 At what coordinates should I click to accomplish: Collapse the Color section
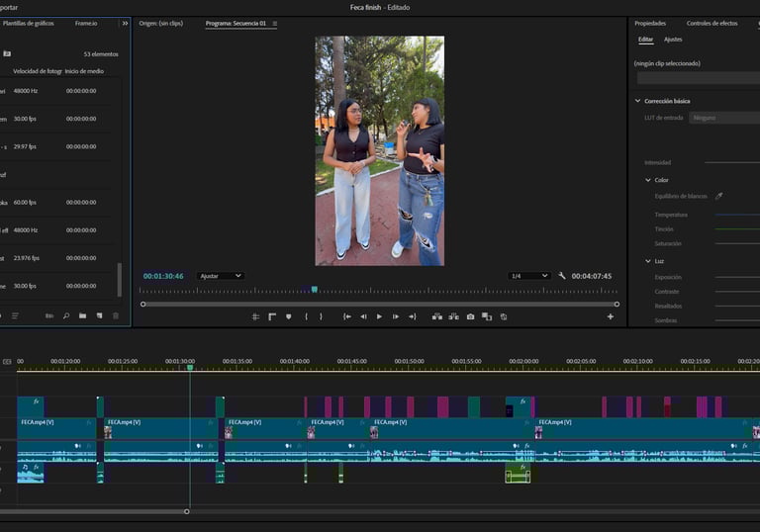coord(648,180)
